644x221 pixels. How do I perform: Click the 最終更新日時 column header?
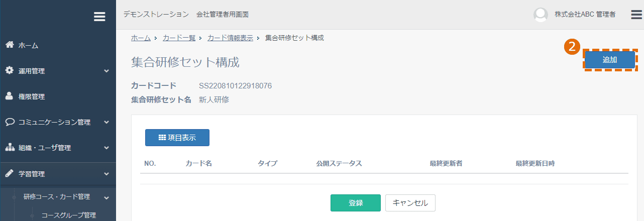[x=535, y=163]
